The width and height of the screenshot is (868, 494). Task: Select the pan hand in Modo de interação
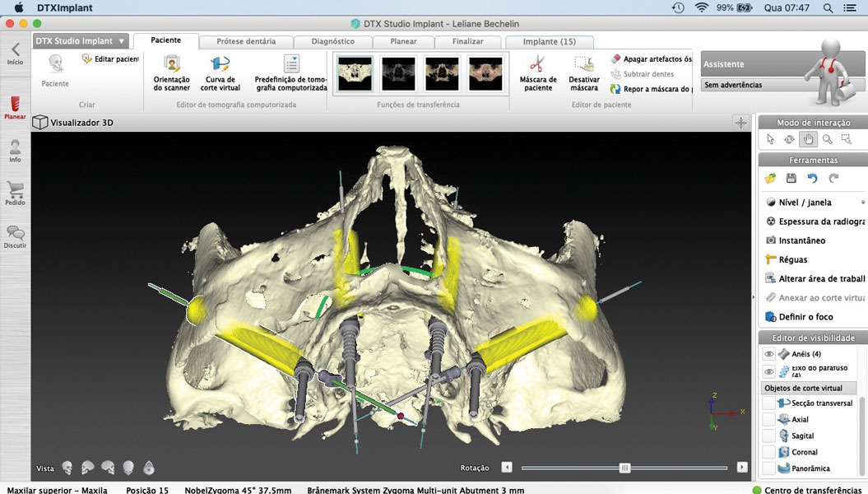click(x=808, y=139)
